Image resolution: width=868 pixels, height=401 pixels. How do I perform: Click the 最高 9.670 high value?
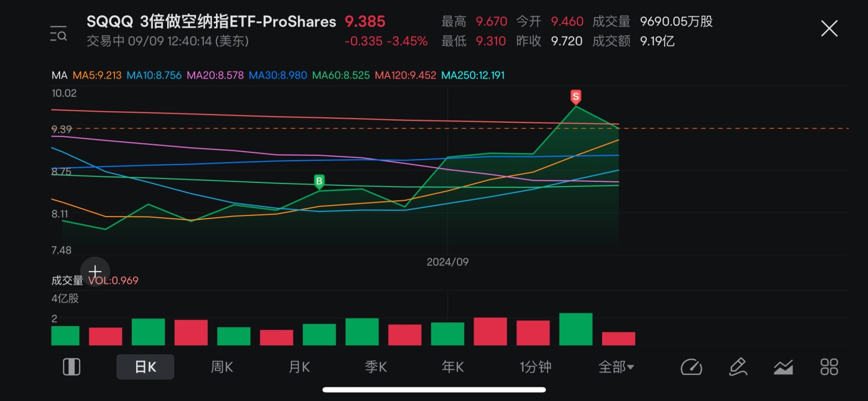coord(474,22)
